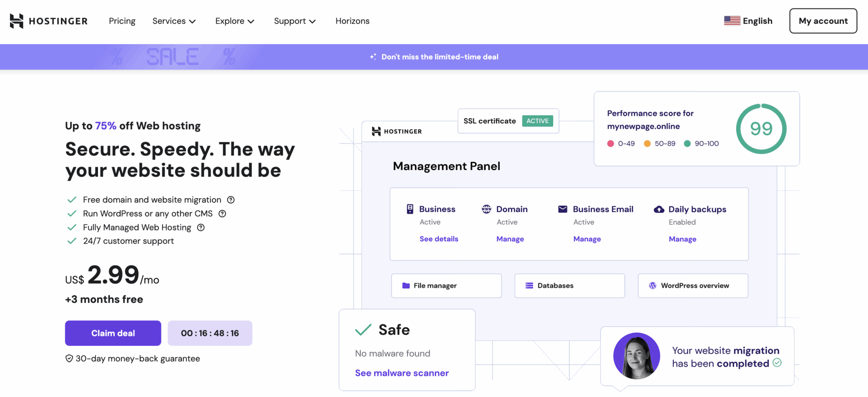
Task: Open the WordPress overview panel
Action: (693, 286)
